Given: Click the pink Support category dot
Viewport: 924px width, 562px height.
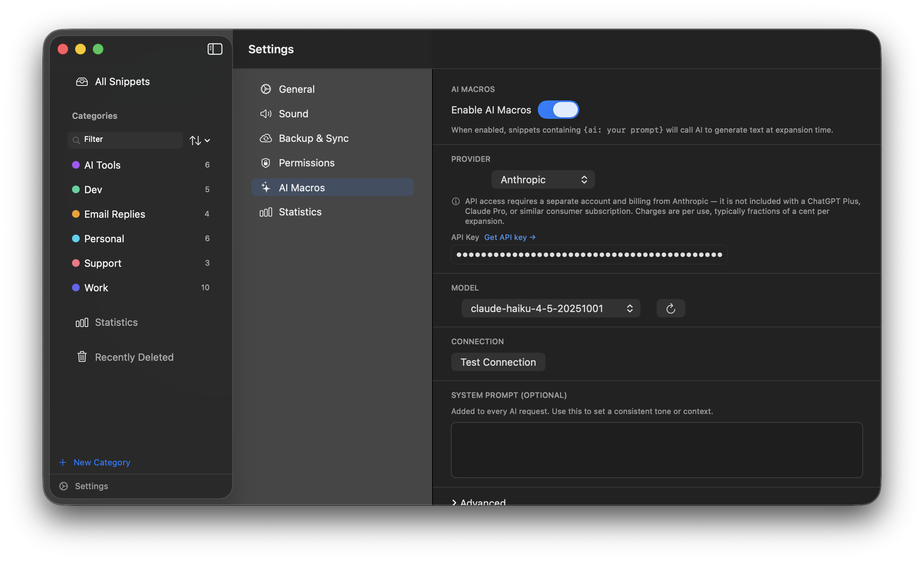Looking at the screenshot, I should coord(76,263).
